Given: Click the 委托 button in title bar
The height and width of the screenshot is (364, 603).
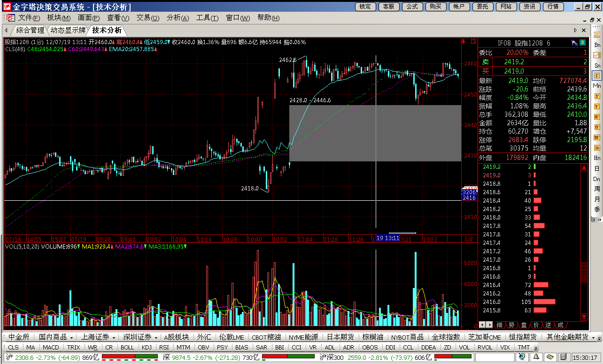Looking at the screenshot, I should (x=482, y=7).
